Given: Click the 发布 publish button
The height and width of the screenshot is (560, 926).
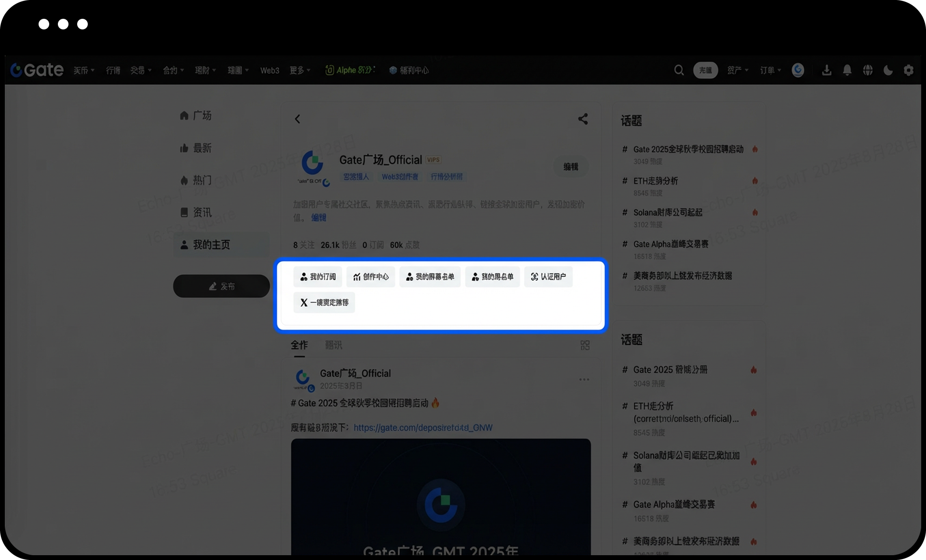Looking at the screenshot, I should pos(221,287).
